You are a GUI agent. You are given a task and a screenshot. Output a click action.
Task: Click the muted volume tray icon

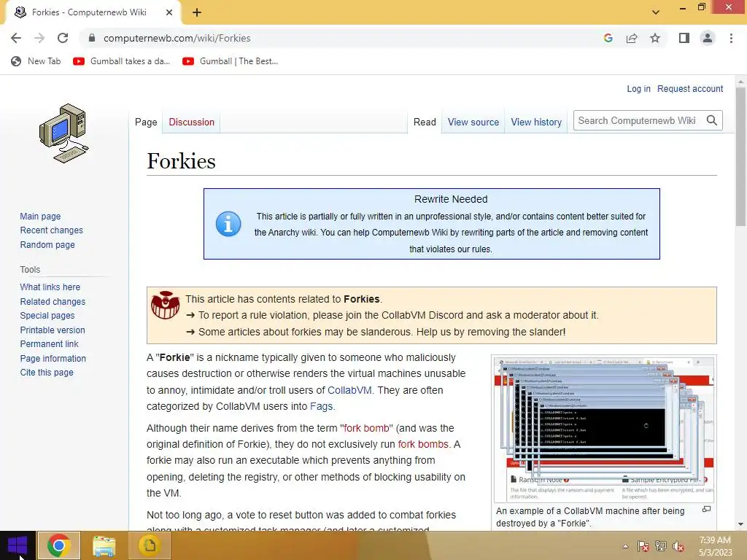pos(678,546)
